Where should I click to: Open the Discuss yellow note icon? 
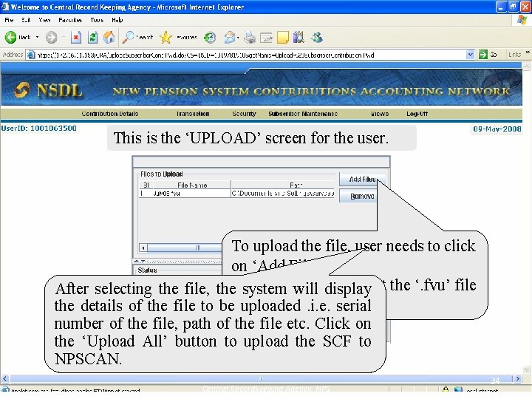pos(282,38)
